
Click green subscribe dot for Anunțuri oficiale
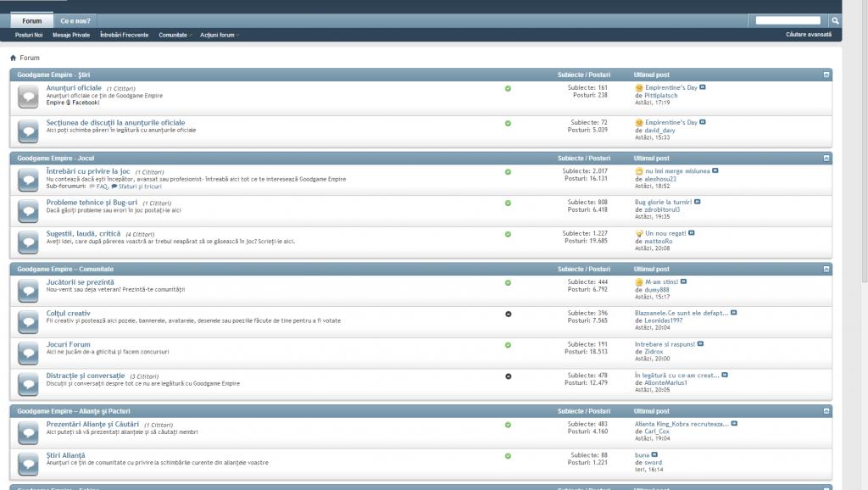[508, 88]
